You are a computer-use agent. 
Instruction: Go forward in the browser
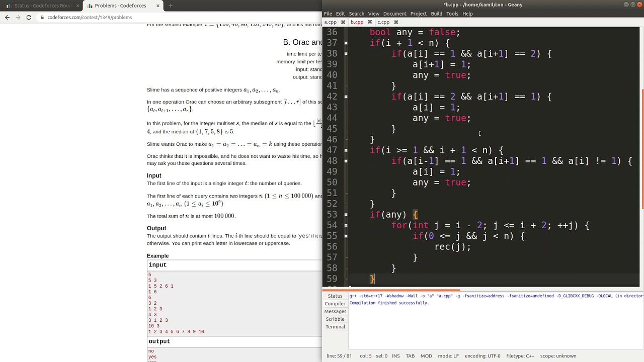coord(18,17)
